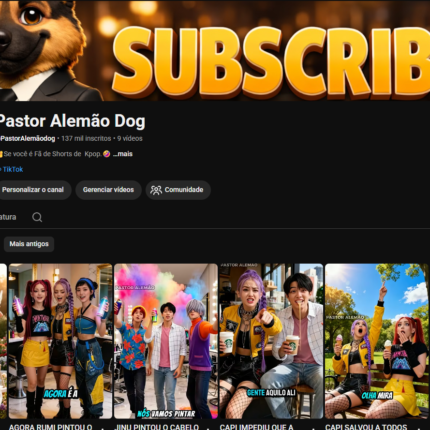Open Comunidade button with people icon

178,190
